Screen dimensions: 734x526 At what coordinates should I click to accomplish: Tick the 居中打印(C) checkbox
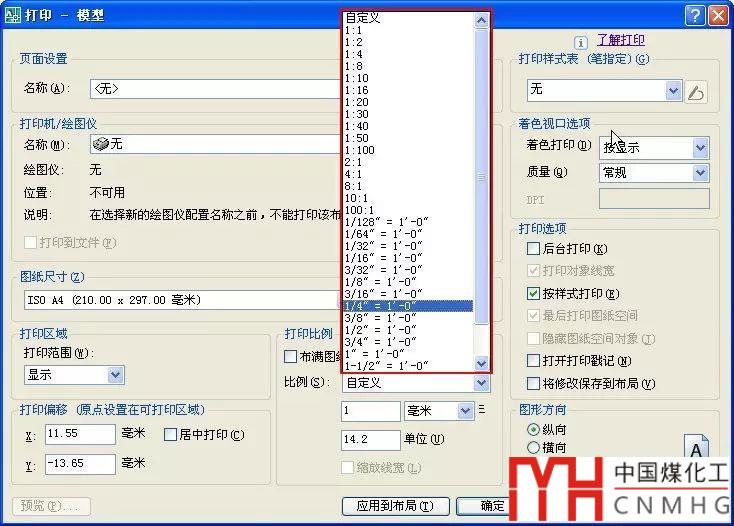pos(170,435)
